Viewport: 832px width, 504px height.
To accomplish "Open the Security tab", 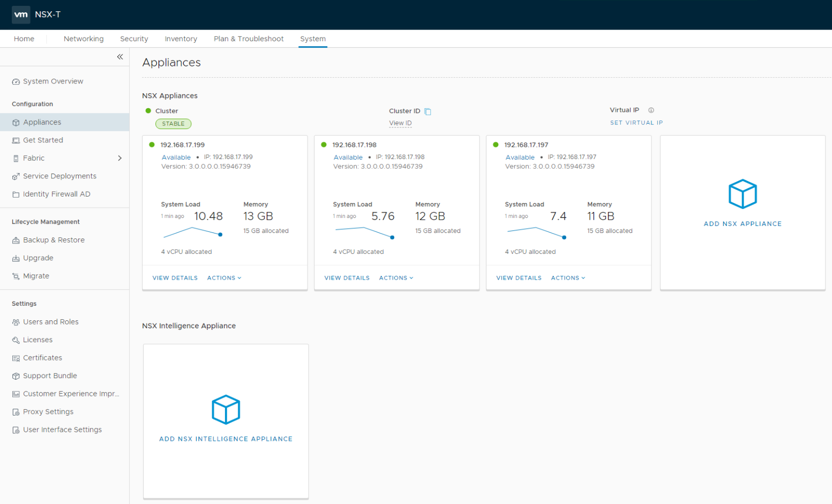I will [134, 39].
